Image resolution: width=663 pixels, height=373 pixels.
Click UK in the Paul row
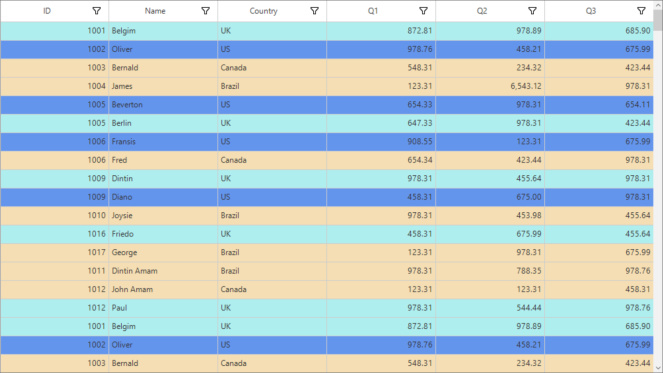226,308
